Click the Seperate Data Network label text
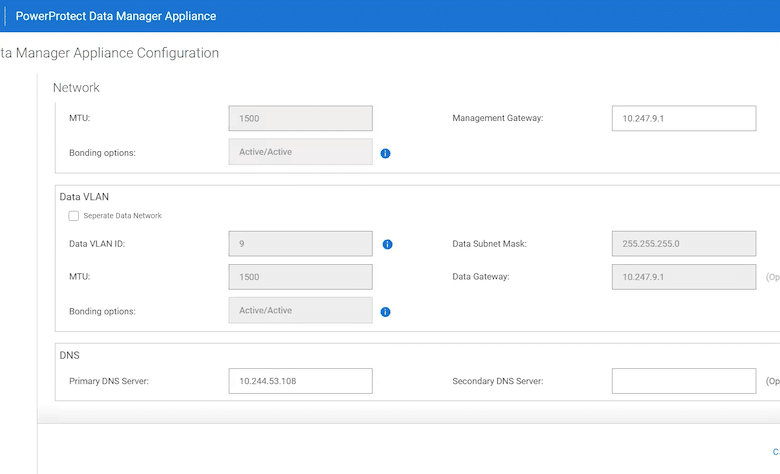The height and width of the screenshot is (474, 780). pyautogui.click(x=122, y=216)
